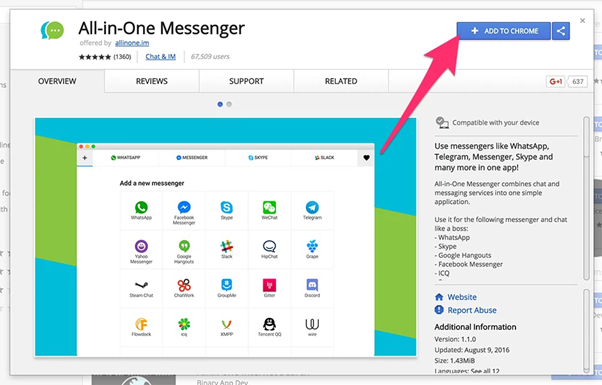Click the All-in-One Messenger logo icon
Screen dimensions: 602x385
(x=52, y=31)
